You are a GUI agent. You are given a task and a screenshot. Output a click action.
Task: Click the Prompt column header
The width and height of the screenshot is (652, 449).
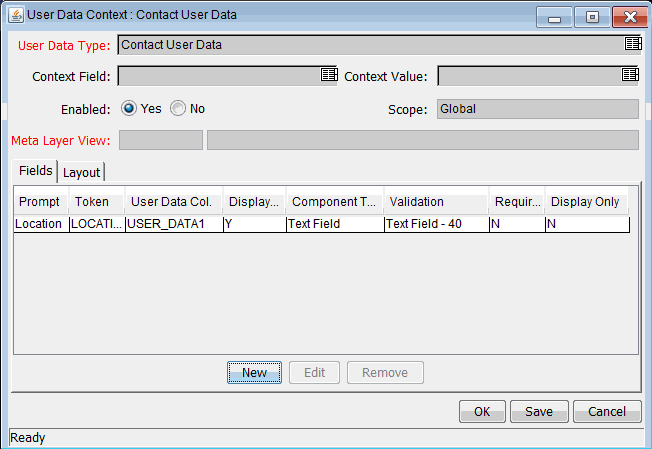point(39,202)
